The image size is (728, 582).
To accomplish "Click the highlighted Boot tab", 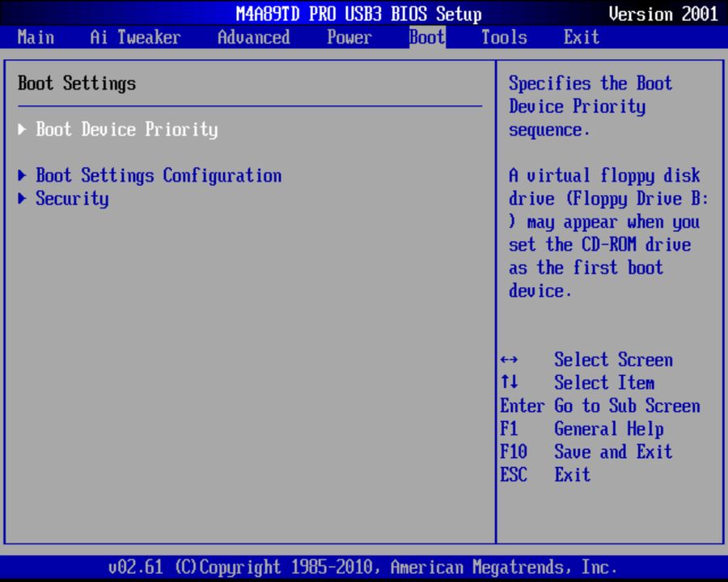I will click(426, 37).
